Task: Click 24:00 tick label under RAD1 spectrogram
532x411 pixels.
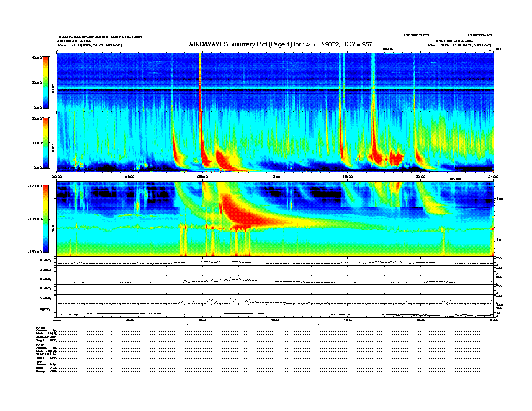Action: (493, 177)
